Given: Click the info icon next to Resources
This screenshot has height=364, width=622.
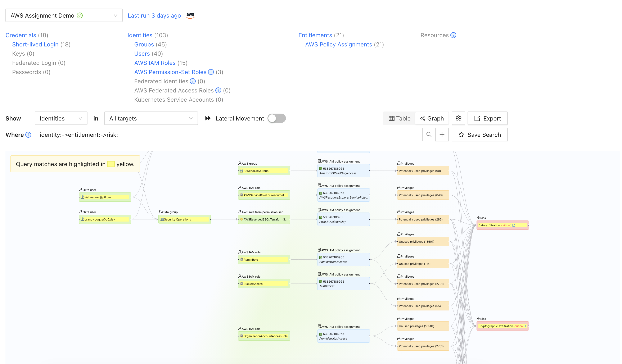Looking at the screenshot, I should coord(453,35).
